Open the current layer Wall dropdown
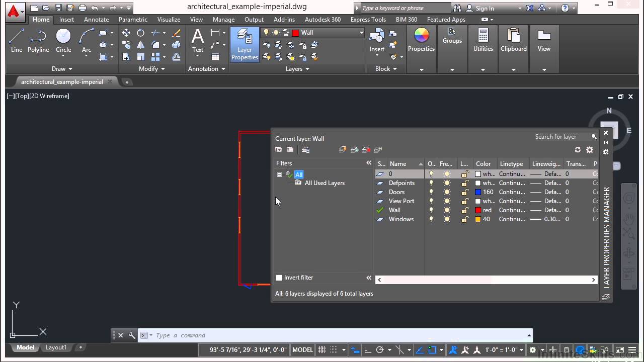Viewport: 644px width, 362px height. (x=361, y=33)
